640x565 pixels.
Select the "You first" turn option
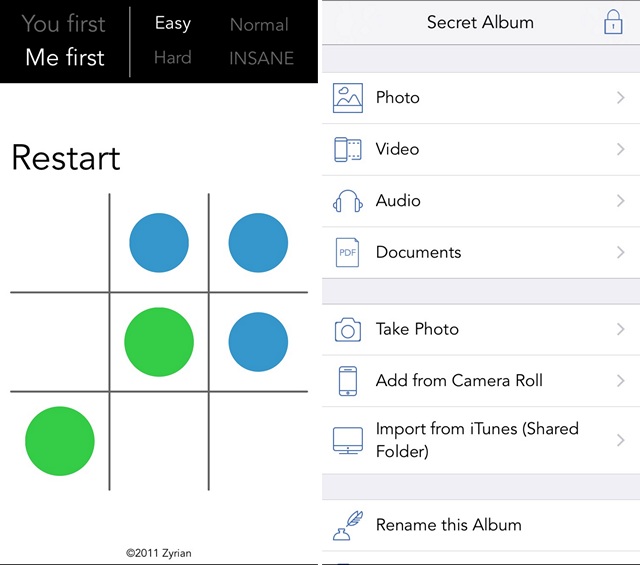coord(64,24)
